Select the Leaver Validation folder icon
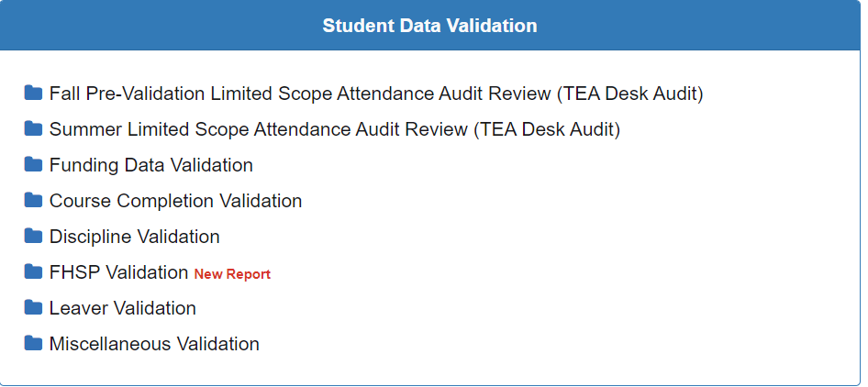Viewport: 868px width, 387px height. pos(33,307)
